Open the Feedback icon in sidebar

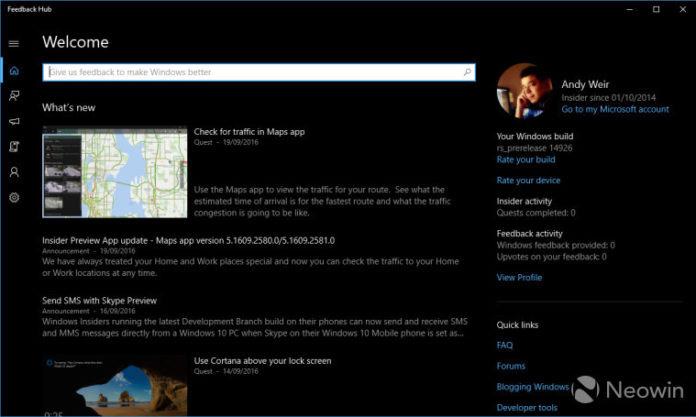coord(14,96)
